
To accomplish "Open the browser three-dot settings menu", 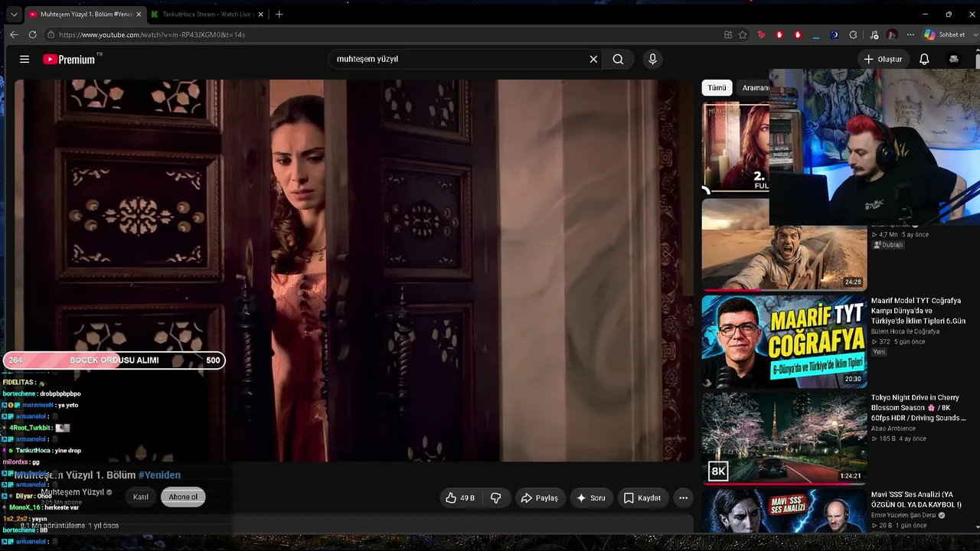I will pos(910,34).
